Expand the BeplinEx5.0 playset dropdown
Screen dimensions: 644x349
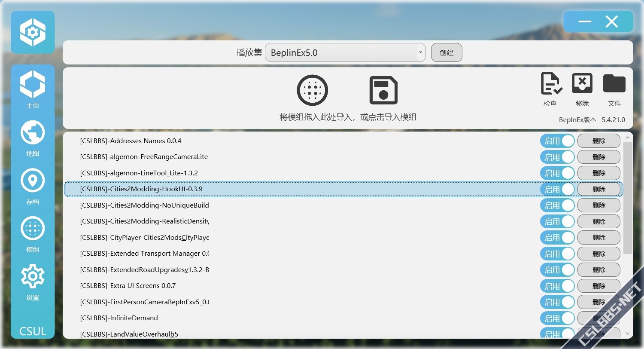[x=345, y=53]
